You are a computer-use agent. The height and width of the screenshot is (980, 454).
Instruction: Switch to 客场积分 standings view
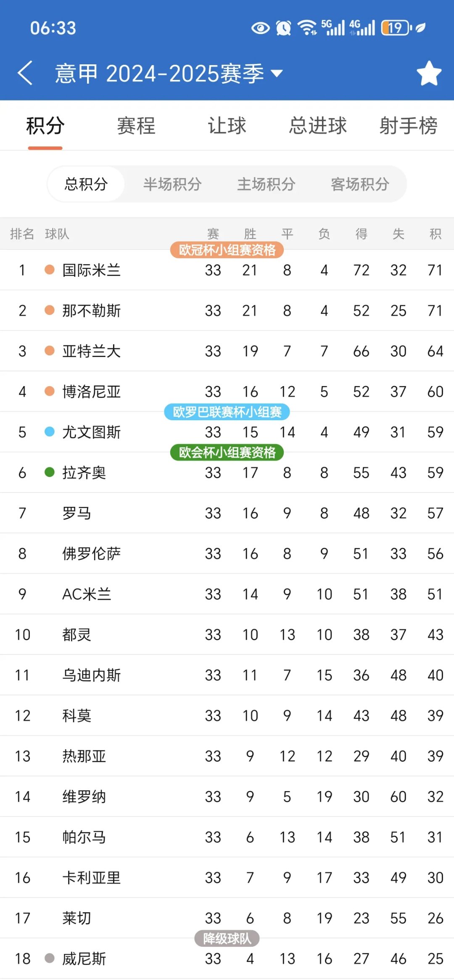point(361,184)
